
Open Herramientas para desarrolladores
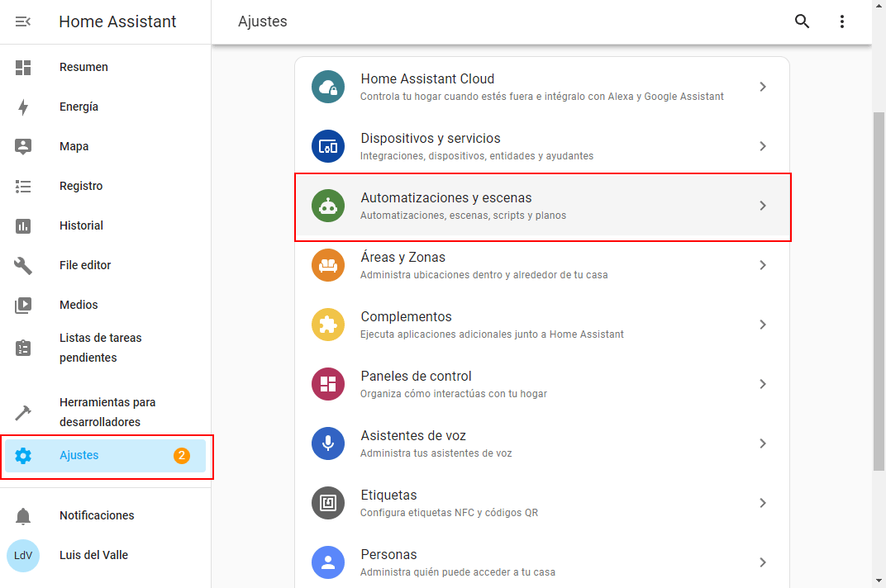(x=107, y=412)
